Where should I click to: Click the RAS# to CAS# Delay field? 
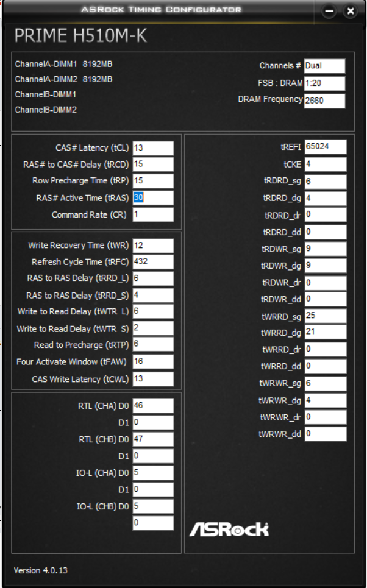click(153, 165)
